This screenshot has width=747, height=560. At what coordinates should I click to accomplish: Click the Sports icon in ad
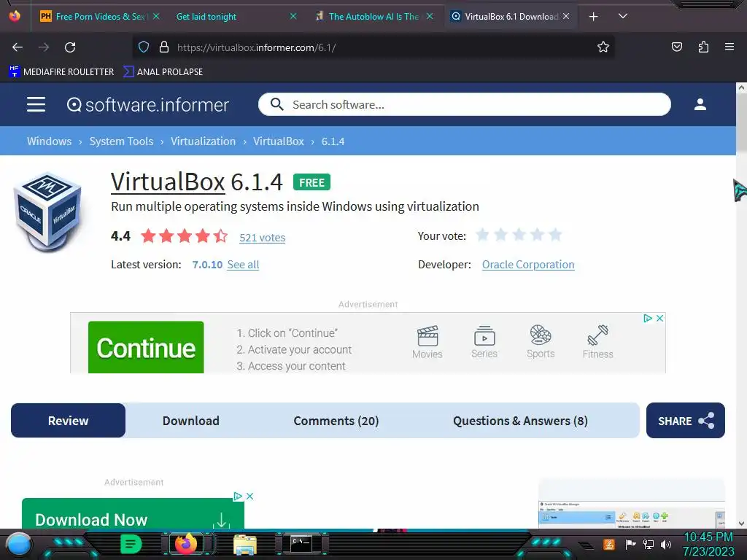click(541, 343)
